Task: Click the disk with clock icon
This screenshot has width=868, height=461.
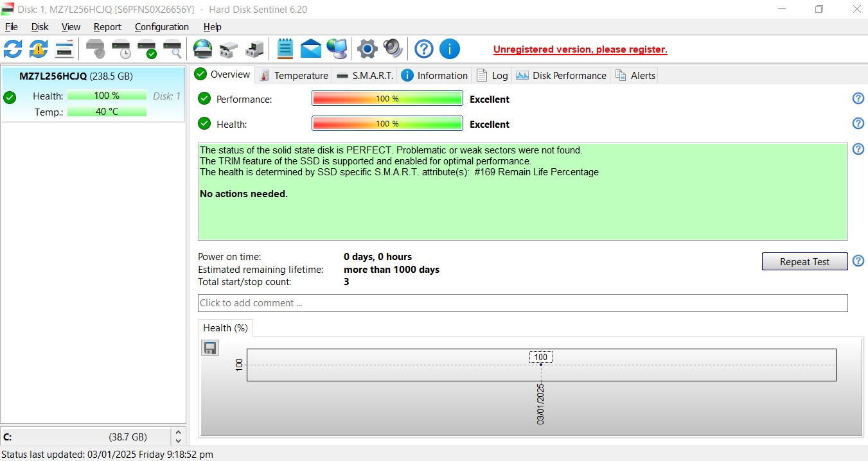Action: (121, 49)
